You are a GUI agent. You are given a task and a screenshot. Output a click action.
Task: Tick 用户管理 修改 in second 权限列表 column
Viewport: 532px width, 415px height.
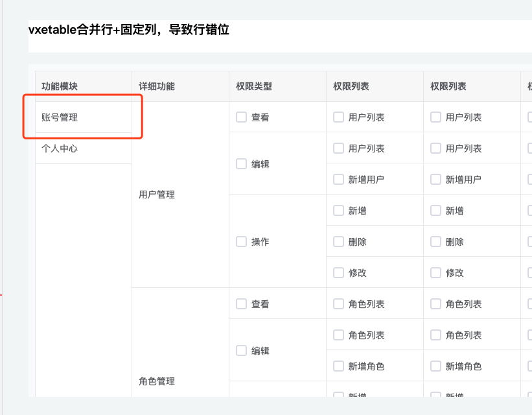[435, 272]
